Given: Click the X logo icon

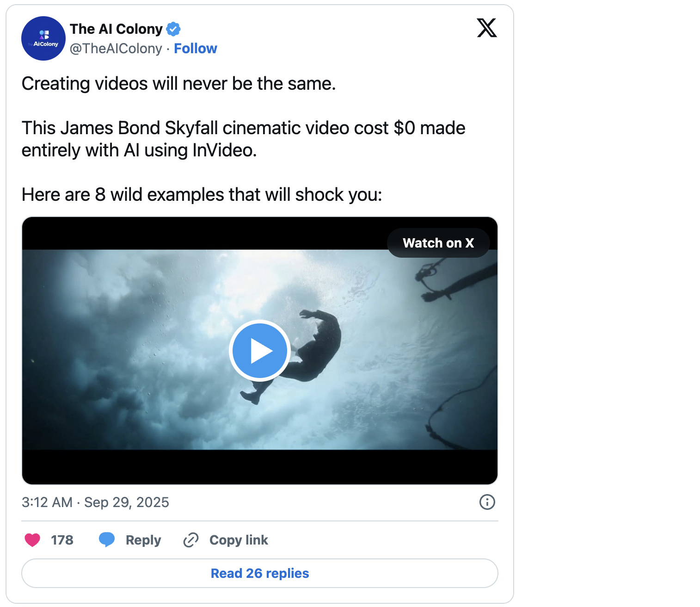Looking at the screenshot, I should [x=487, y=28].
